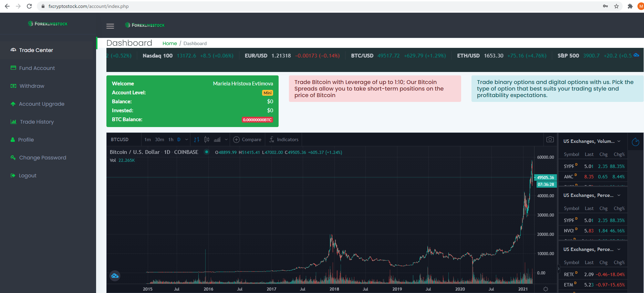Click the Home breadcrumb link

pyautogui.click(x=170, y=43)
